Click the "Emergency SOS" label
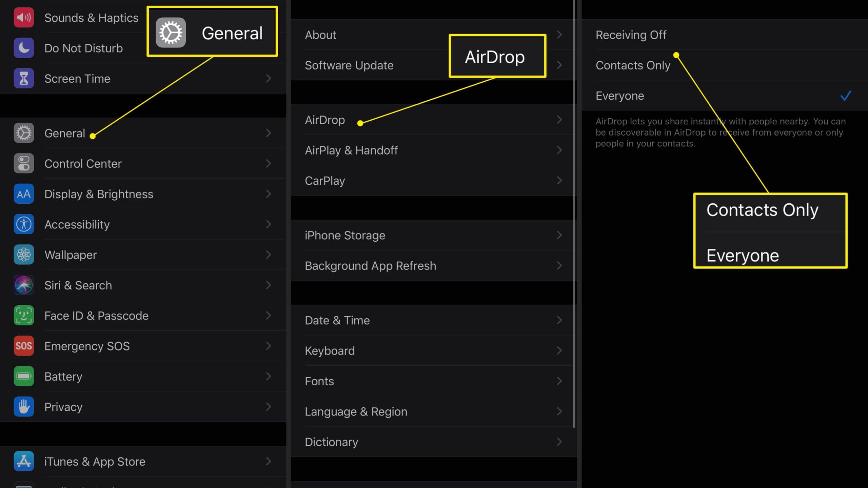The width and height of the screenshot is (868, 488). (x=87, y=346)
